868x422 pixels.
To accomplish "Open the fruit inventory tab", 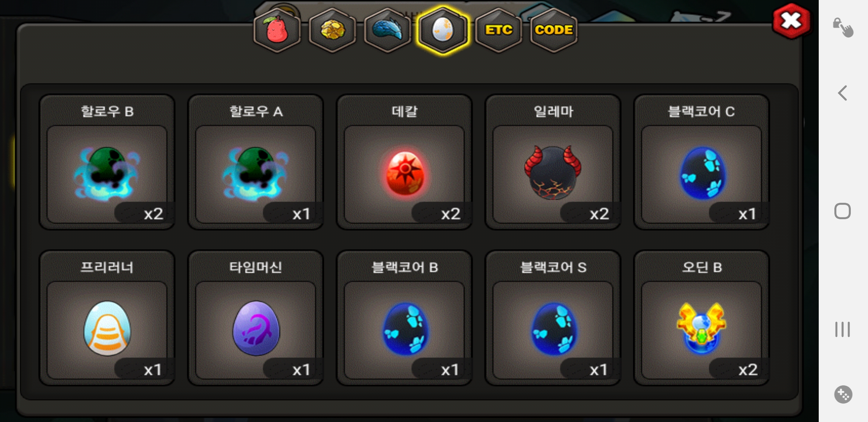I will pyautogui.click(x=277, y=30).
